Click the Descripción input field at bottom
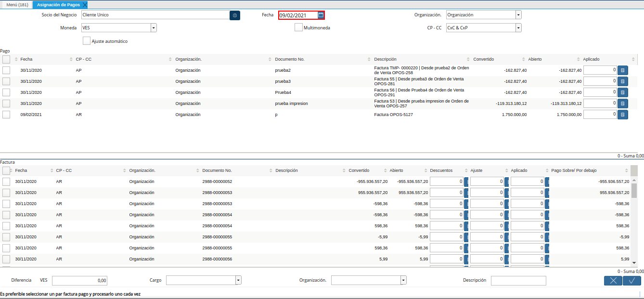Screen dimensions: 644x299 (x=518, y=280)
